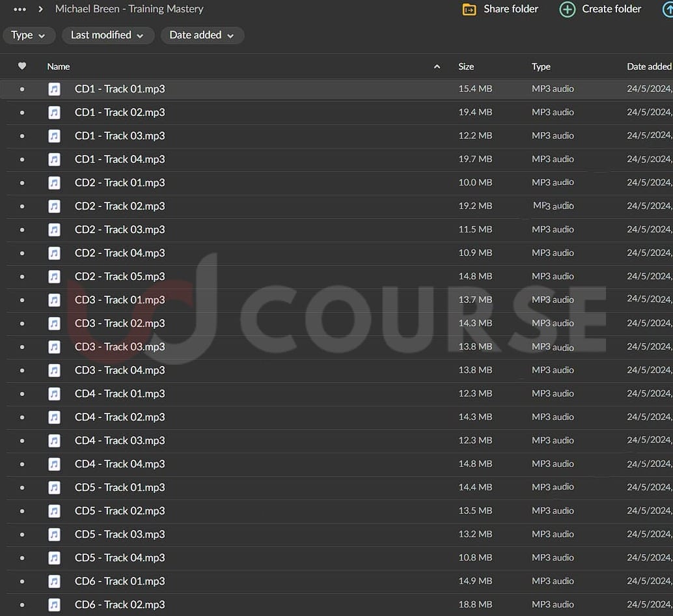Click music file icon for CD1 - Track 01.mp3

click(x=55, y=89)
